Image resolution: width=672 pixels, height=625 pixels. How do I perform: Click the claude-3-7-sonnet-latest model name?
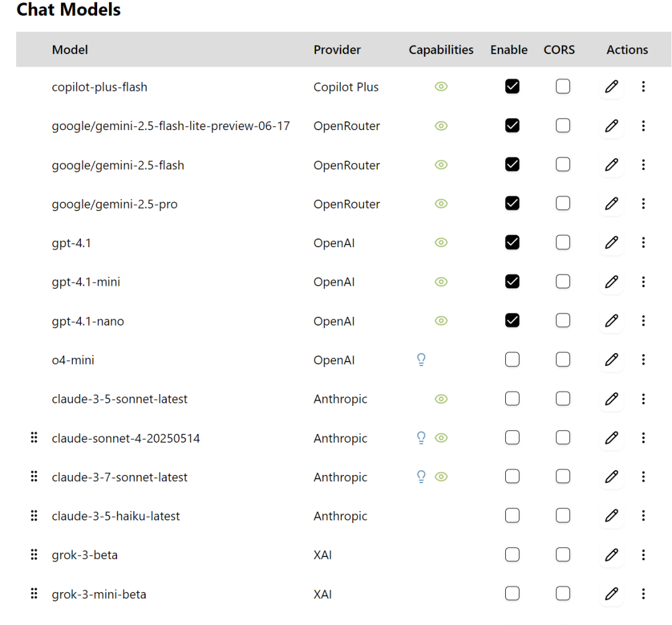point(119,477)
